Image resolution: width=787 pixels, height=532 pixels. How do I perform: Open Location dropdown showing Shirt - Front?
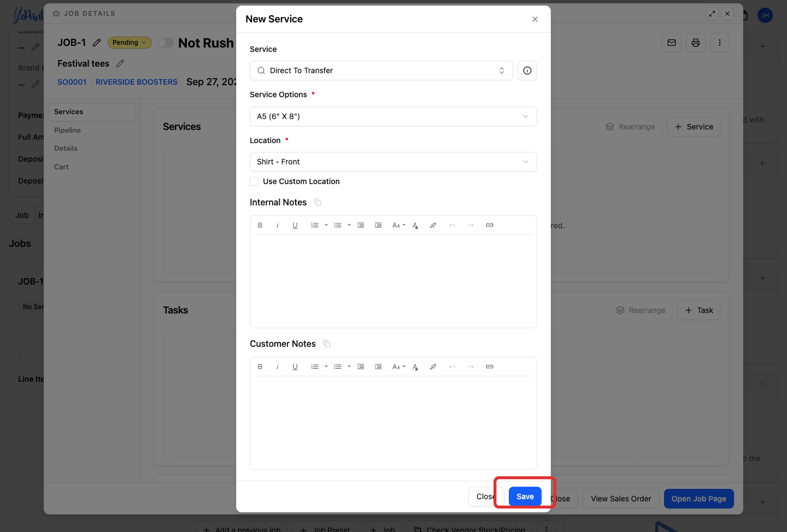click(393, 162)
